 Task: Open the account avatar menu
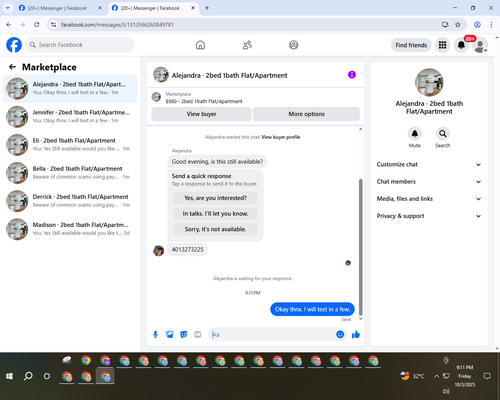click(480, 45)
